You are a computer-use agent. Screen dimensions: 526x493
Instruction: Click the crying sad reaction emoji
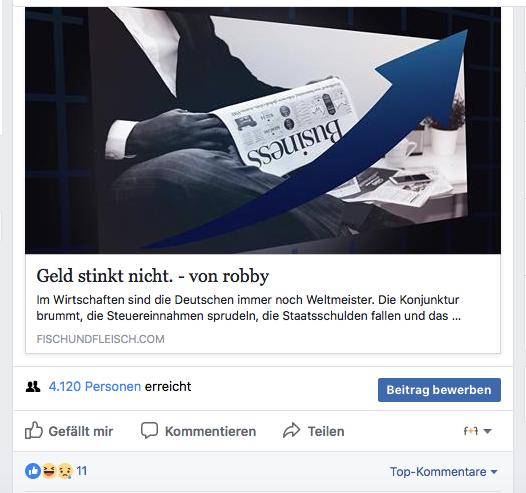(65, 471)
